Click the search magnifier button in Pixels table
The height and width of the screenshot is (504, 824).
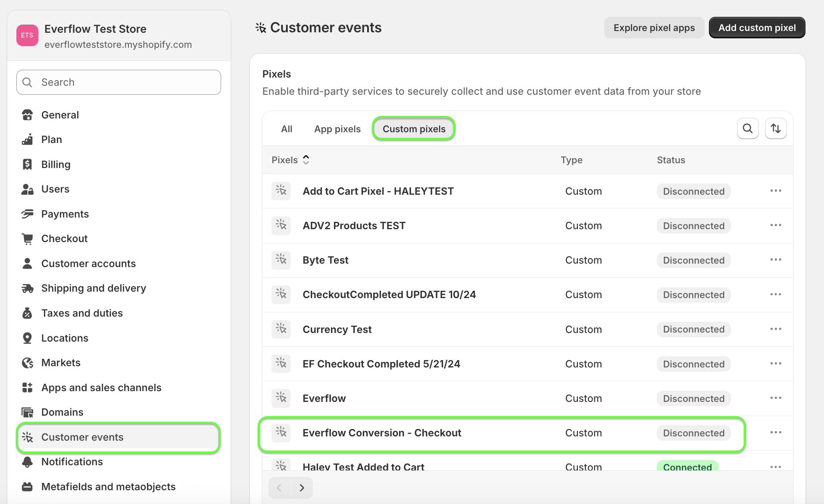748,128
